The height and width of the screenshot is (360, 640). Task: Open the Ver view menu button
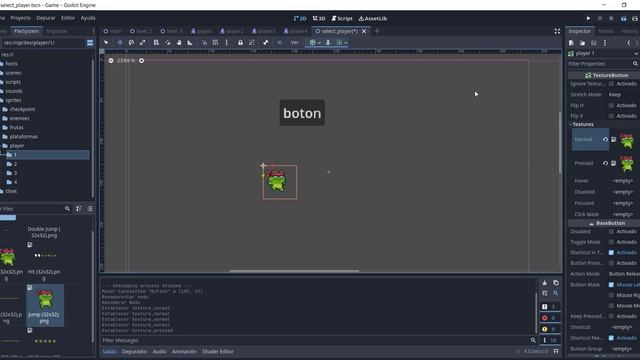(295, 42)
